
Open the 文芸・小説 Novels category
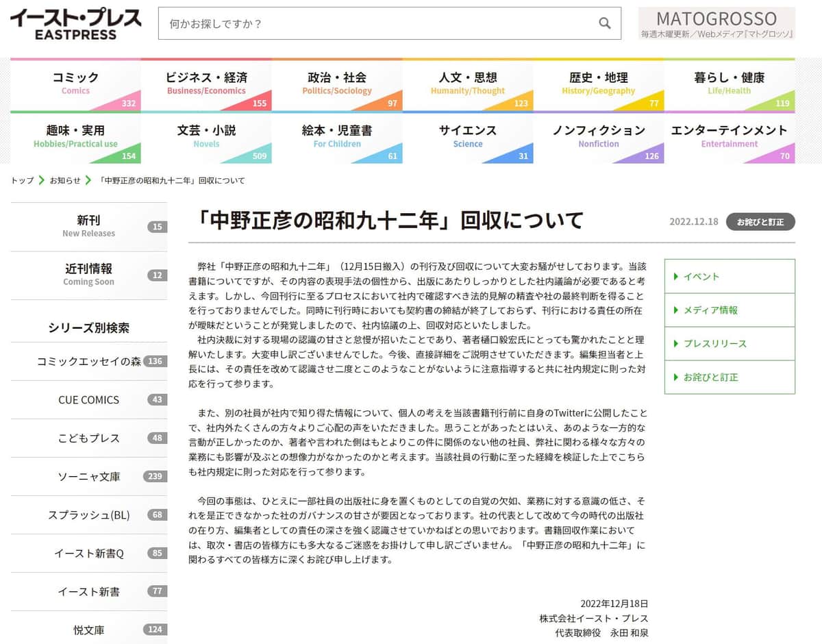click(x=206, y=137)
